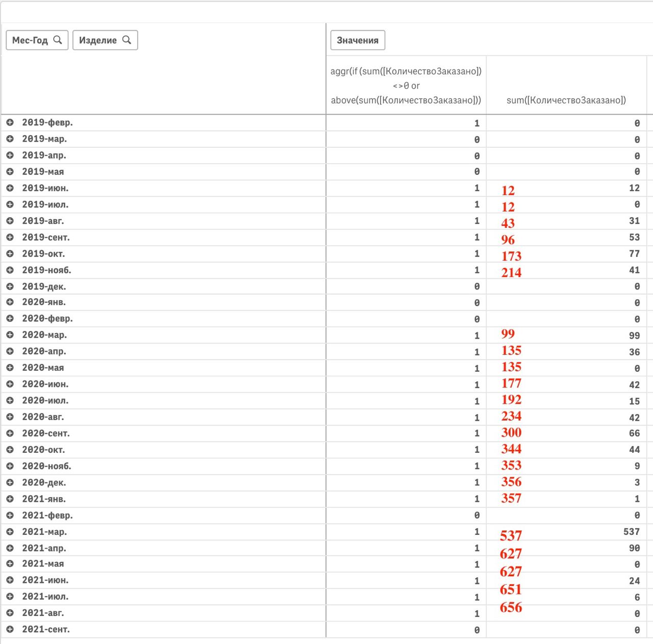Select the 537 value for 2021-мар.
Screen dimensions: 653x644
[631, 532]
